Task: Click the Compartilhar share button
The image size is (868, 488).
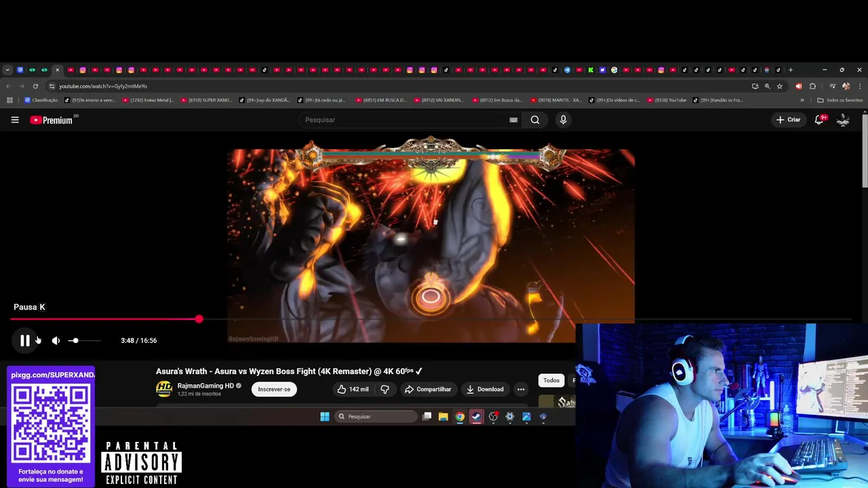Action: pyautogui.click(x=428, y=389)
